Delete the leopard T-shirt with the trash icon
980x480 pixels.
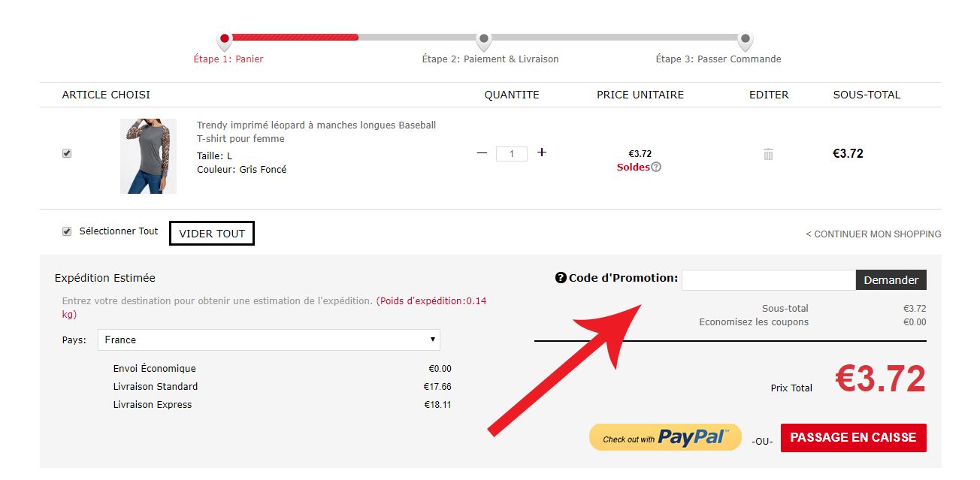click(768, 154)
